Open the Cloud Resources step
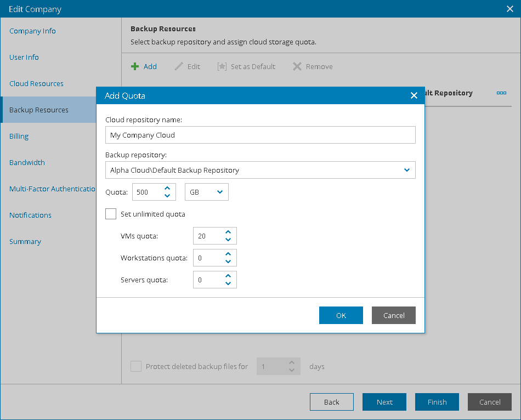Image resolution: width=521 pixels, height=420 pixels. pyautogui.click(x=37, y=84)
